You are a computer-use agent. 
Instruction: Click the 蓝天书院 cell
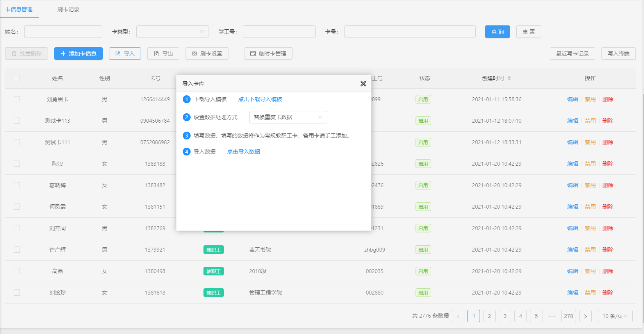(260, 250)
